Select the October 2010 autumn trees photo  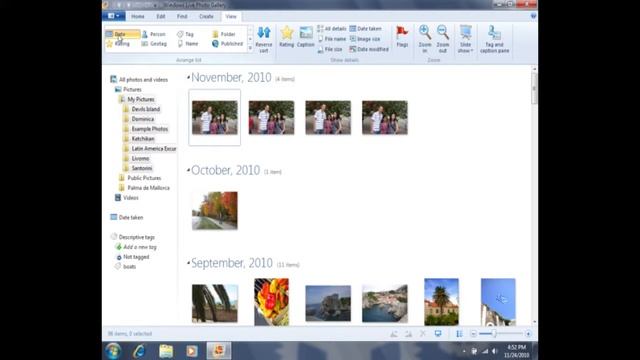tap(215, 211)
